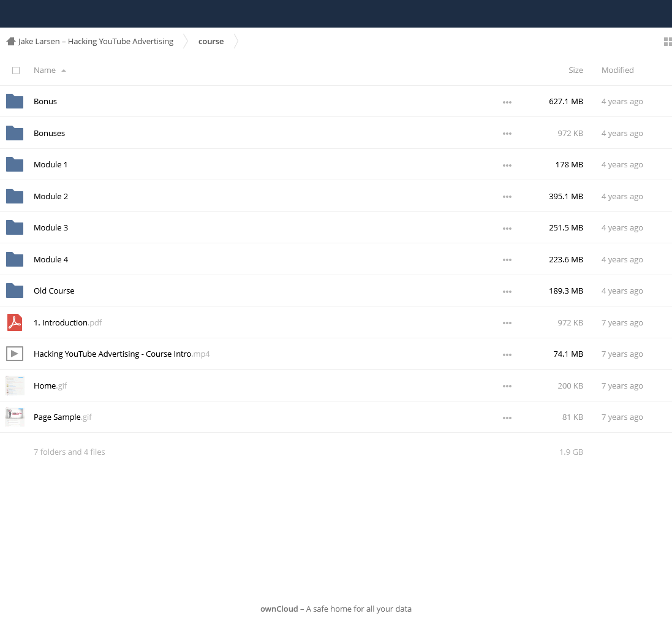
Task: Click the Module 3 folder icon
Action: [15, 227]
